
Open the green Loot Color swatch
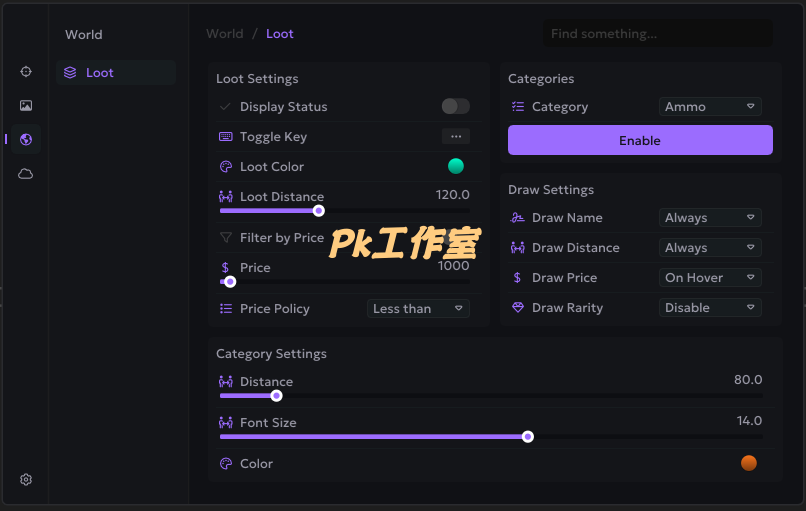(455, 166)
